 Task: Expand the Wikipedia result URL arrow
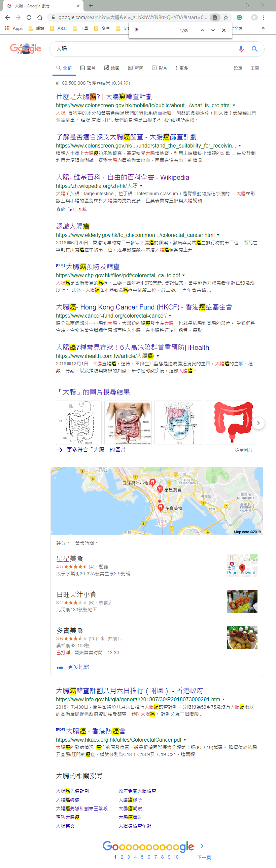[141, 186]
